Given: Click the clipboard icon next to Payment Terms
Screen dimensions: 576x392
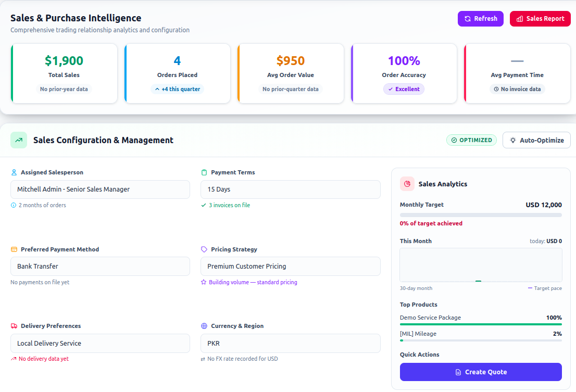Looking at the screenshot, I should pos(204,172).
